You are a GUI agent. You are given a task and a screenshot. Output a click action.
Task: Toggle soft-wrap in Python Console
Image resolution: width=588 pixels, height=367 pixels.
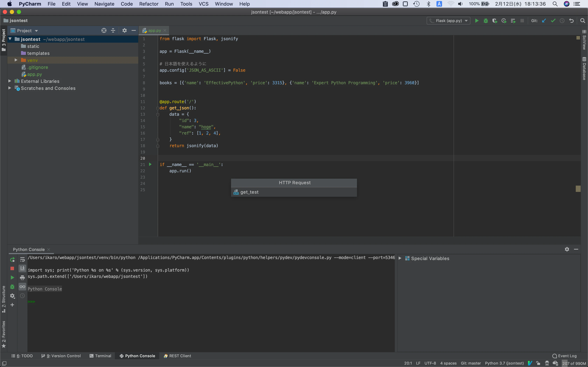(x=22, y=260)
